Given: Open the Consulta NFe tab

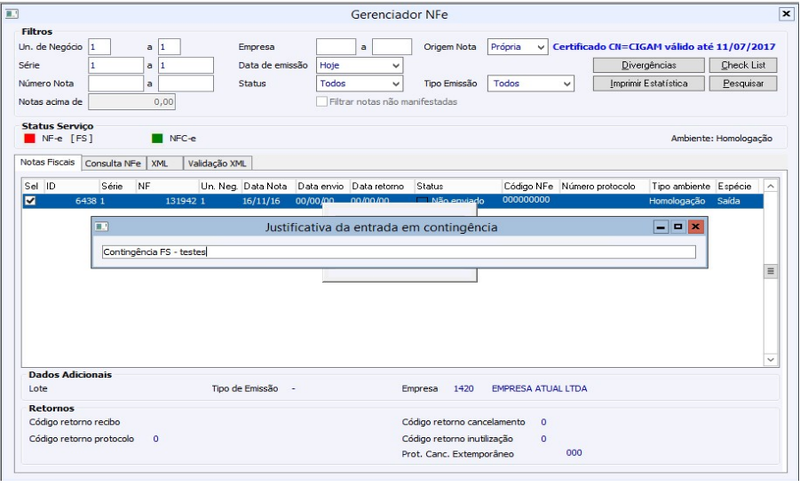Looking at the screenshot, I should pos(113,163).
